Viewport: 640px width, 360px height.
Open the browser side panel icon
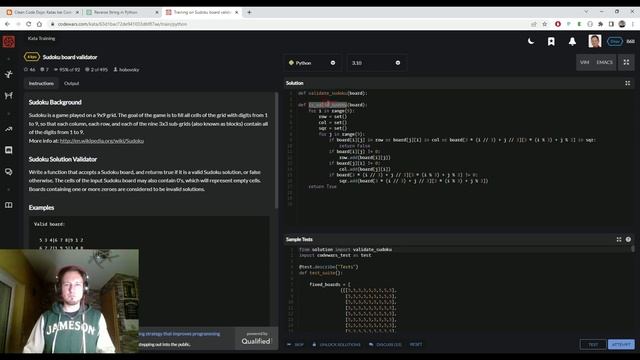click(x=611, y=24)
